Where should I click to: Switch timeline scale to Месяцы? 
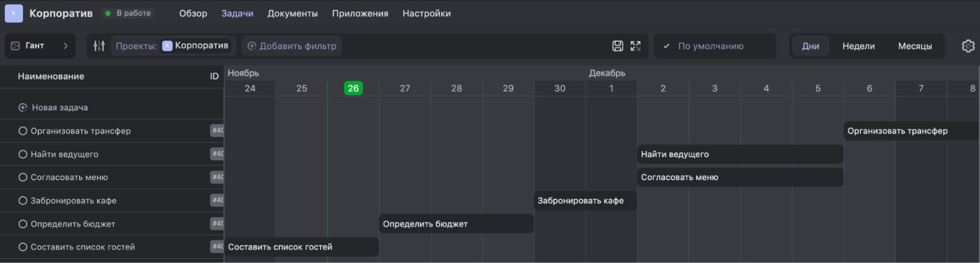[914, 46]
